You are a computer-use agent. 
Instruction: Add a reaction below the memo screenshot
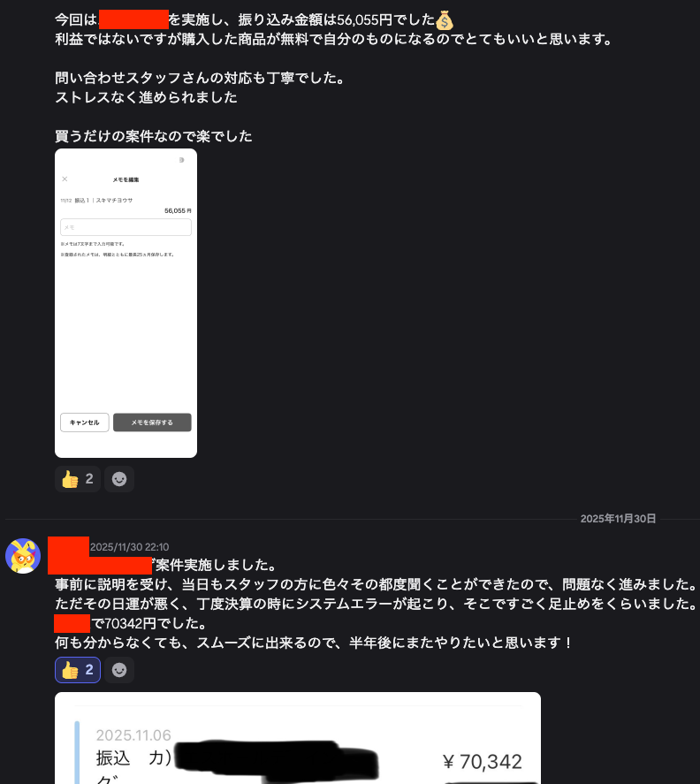pos(119,479)
